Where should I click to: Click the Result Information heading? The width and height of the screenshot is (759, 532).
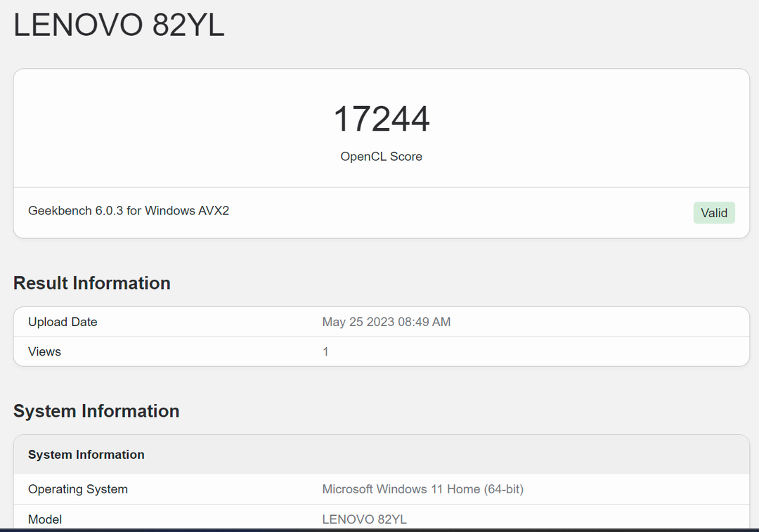pos(92,283)
